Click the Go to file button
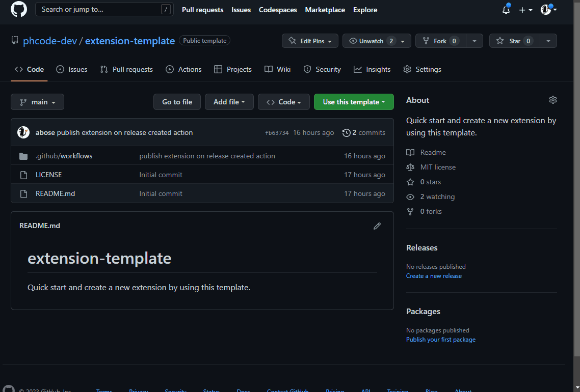Image resolution: width=580 pixels, height=392 pixels. tap(177, 102)
